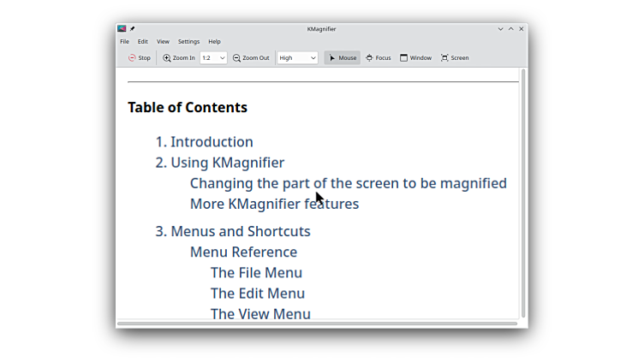Click the magnified Menu Reference link

coord(243,252)
